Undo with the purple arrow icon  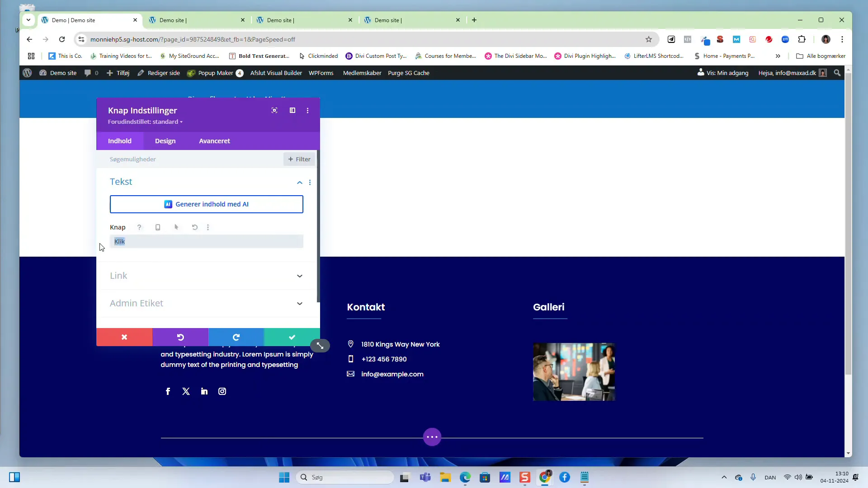point(180,337)
